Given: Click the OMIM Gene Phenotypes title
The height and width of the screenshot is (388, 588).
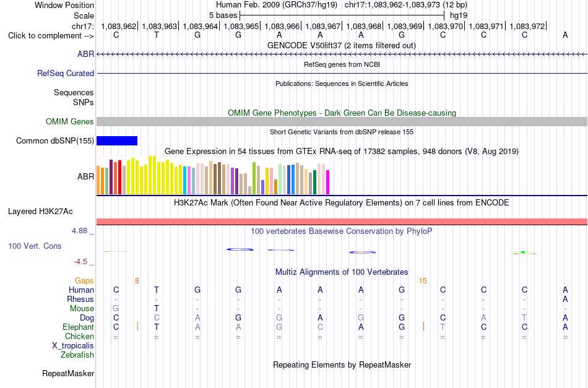Looking at the screenshot, I should [x=342, y=113].
